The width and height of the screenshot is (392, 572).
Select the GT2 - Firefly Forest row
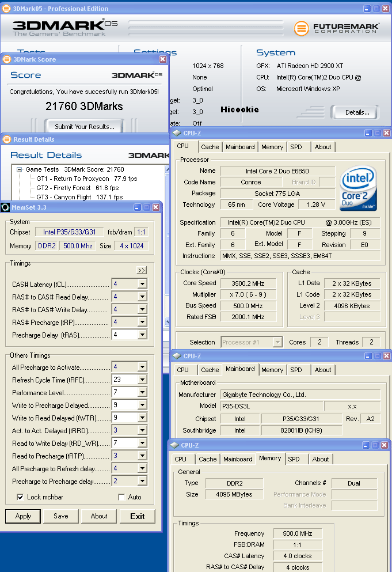pos(78,188)
